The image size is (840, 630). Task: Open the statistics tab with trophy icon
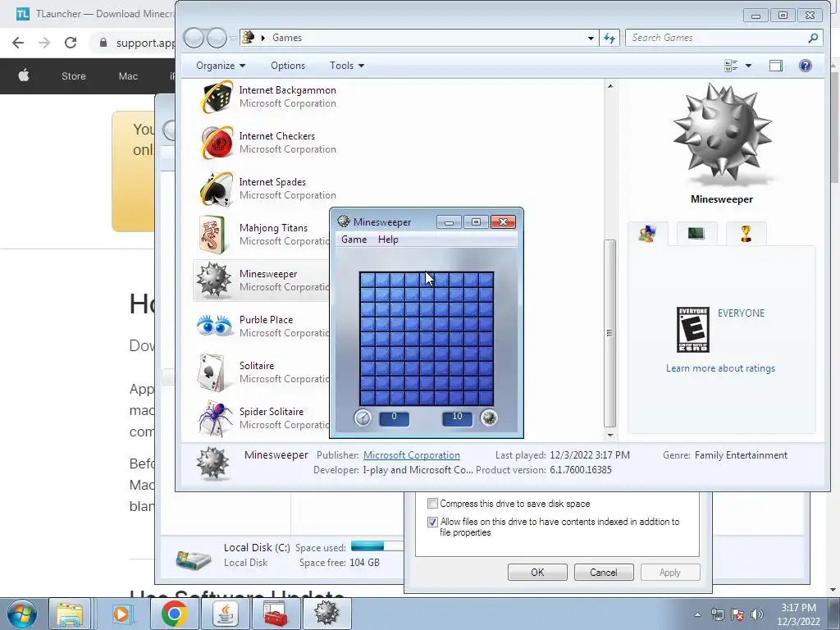click(746, 234)
